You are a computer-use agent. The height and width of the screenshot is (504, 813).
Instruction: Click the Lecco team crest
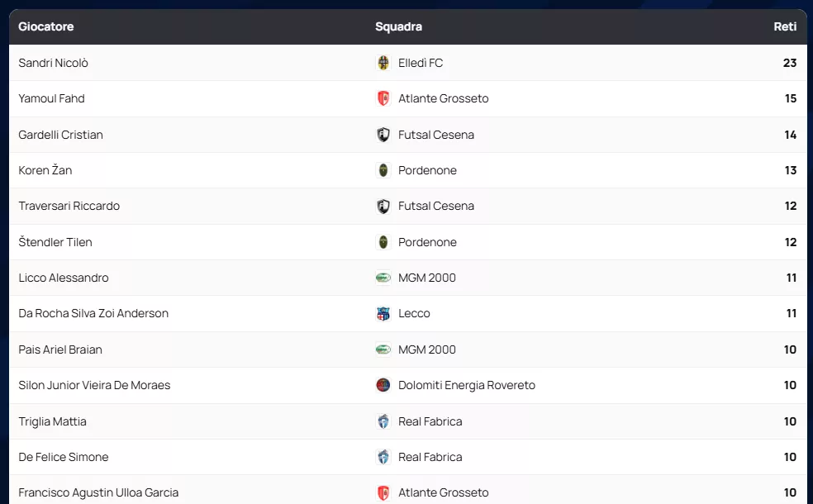point(383,314)
